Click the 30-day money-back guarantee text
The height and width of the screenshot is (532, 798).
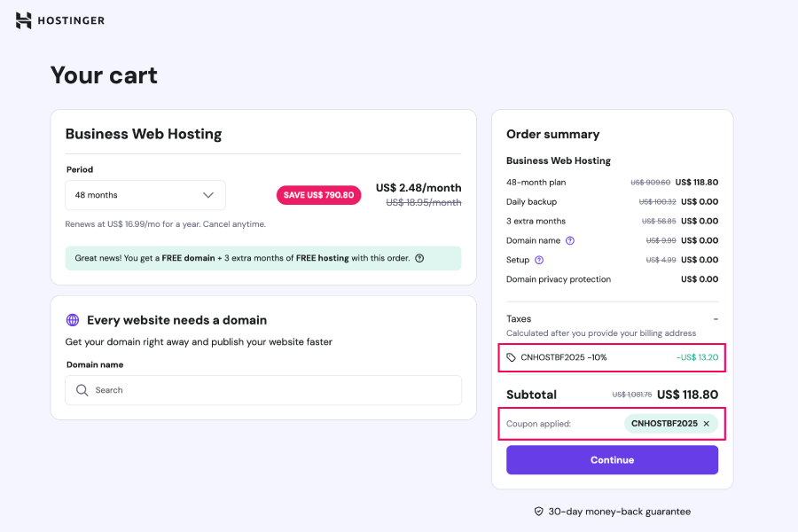[x=620, y=511]
